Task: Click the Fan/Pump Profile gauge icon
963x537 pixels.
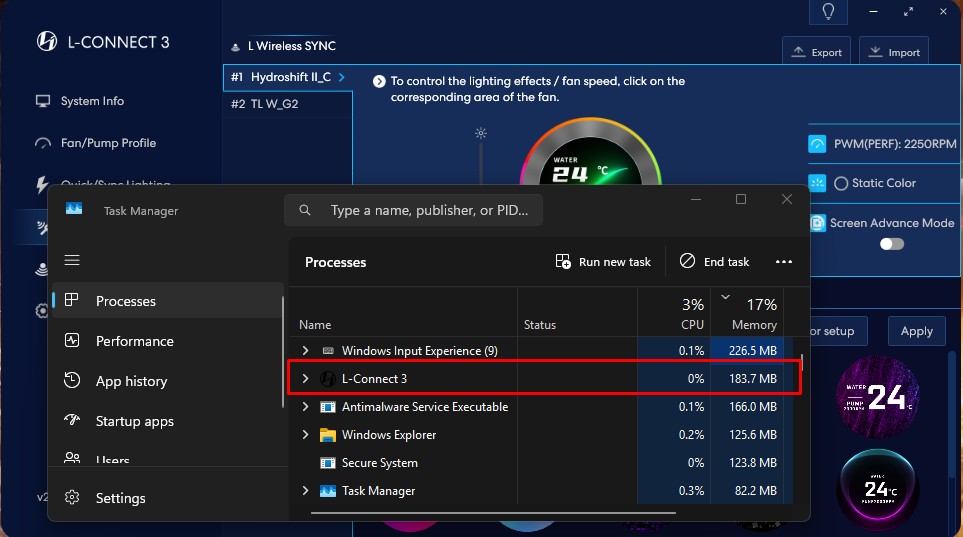Action: pyautogui.click(x=43, y=143)
